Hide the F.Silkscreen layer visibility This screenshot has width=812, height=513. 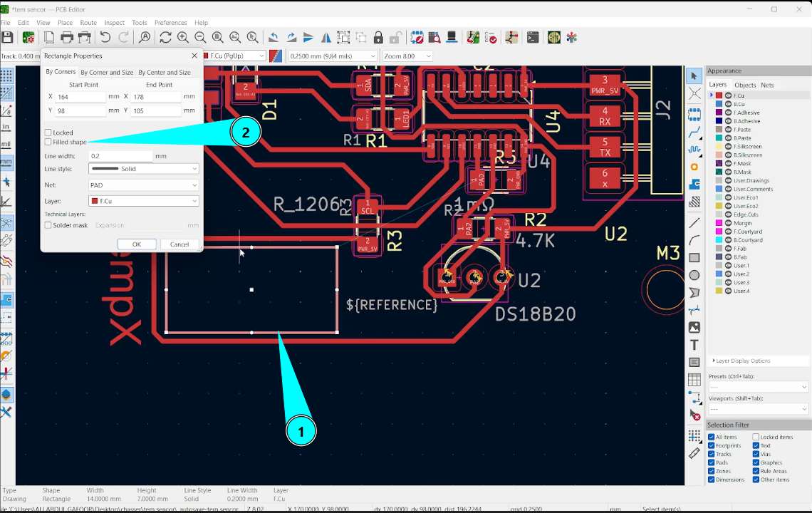click(x=728, y=147)
